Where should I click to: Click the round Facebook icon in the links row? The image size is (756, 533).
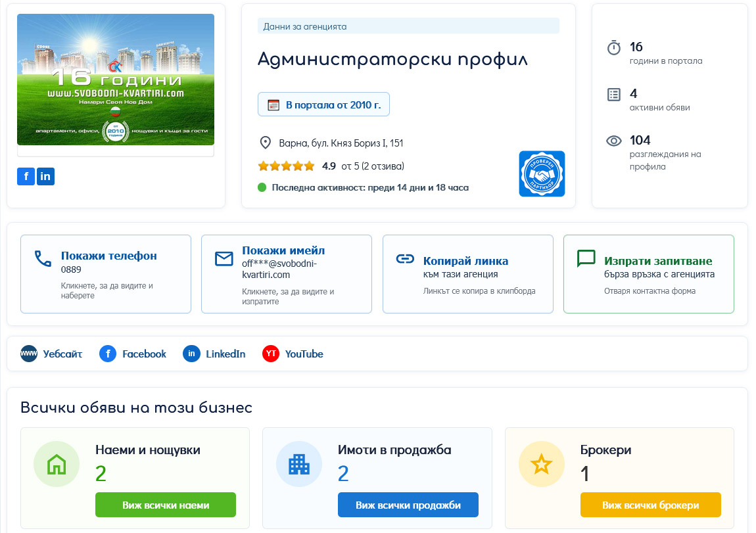coord(108,354)
